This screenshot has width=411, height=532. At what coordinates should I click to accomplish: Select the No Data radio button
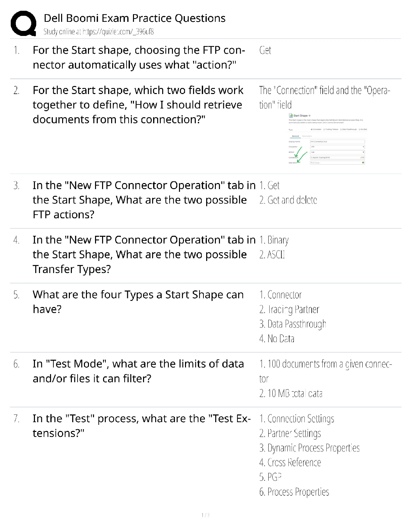(x=359, y=129)
